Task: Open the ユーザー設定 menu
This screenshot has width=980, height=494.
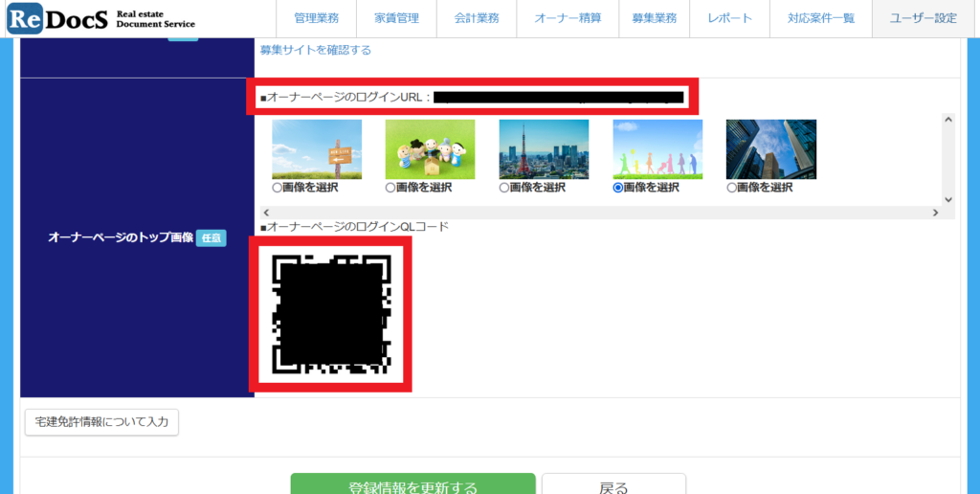Action: (x=925, y=19)
